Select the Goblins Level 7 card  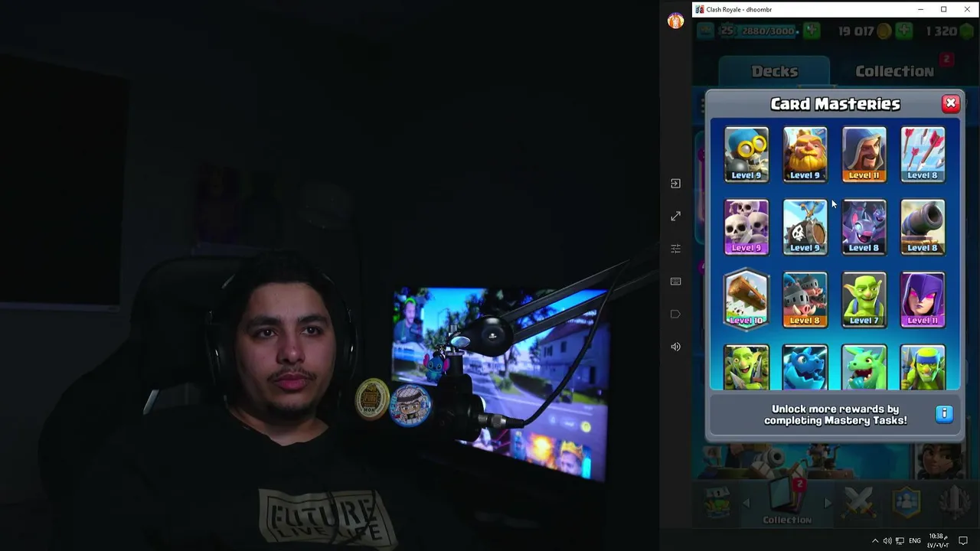pos(864,300)
